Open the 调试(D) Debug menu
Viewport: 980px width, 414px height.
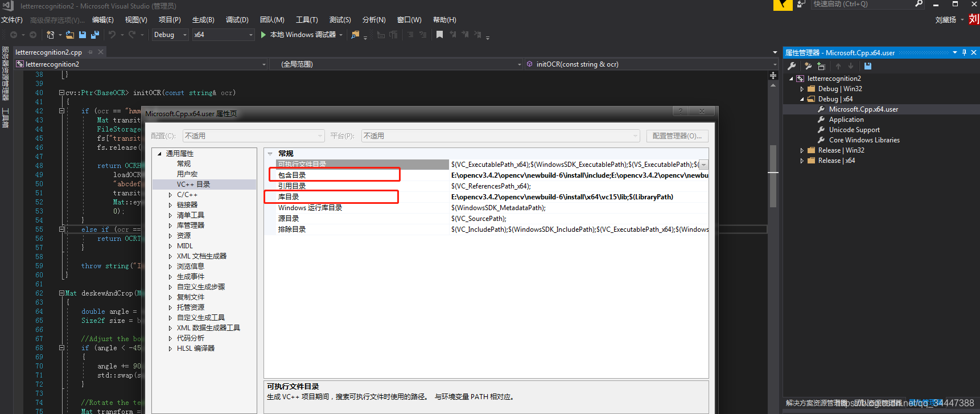coord(237,20)
